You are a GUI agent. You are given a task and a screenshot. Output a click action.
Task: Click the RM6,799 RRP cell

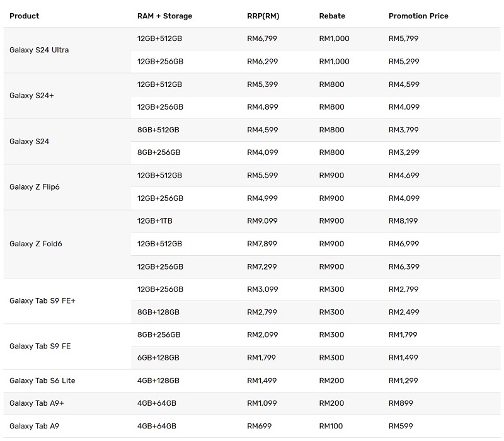(x=262, y=38)
